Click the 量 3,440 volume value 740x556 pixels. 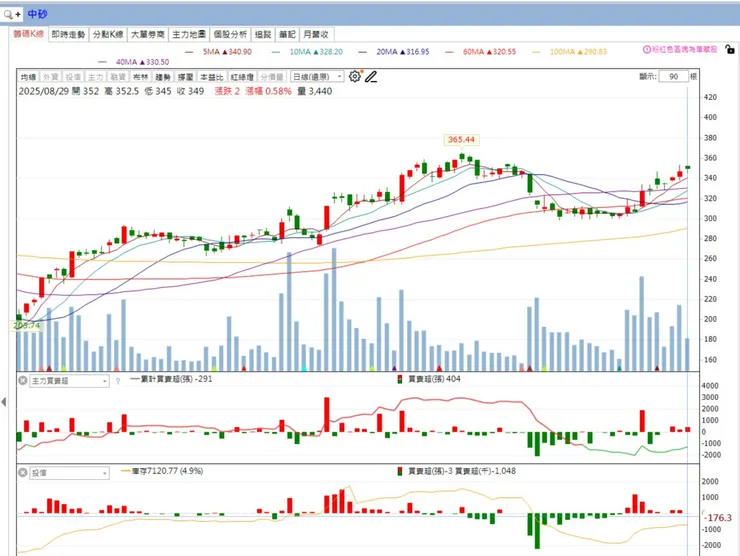314,91
